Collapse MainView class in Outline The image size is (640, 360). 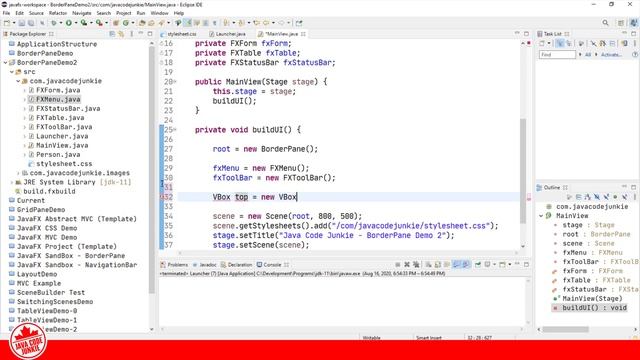tap(542, 216)
